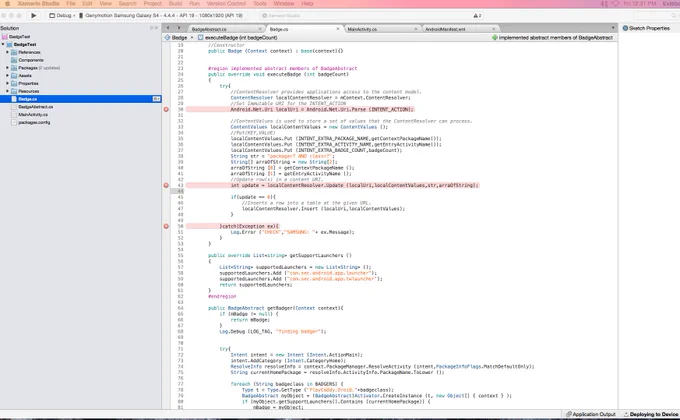Image resolution: width=680 pixels, height=420 pixels.
Task: Open the Project menu
Action: pos(153,3)
